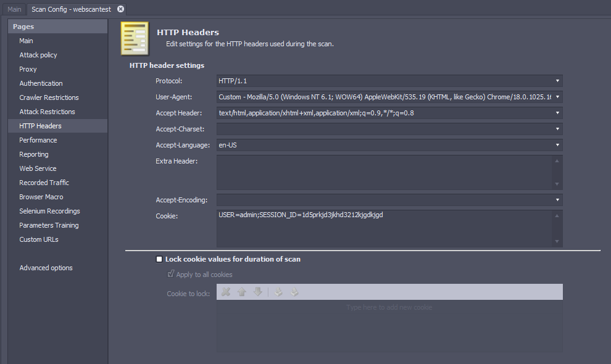
Task: Select the Scan Config - webscantest tab
Action: [x=72, y=9]
